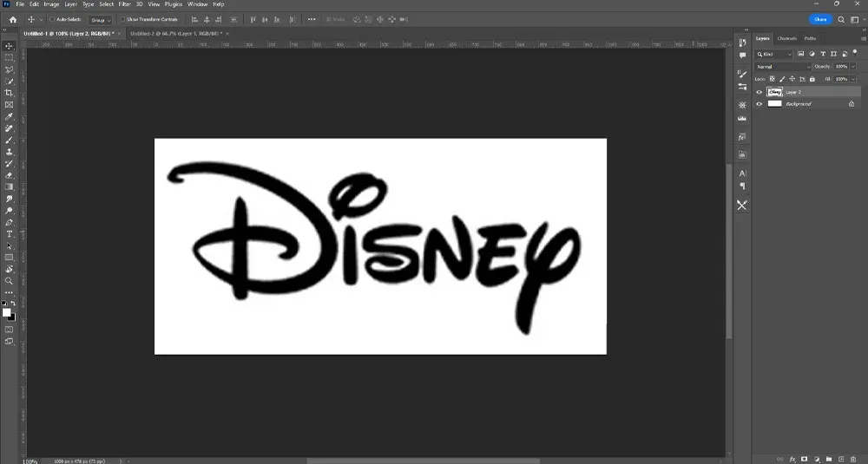The height and width of the screenshot is (464, 868).
Task: Select the Eyedropper tool
Action: click(9, 117)
